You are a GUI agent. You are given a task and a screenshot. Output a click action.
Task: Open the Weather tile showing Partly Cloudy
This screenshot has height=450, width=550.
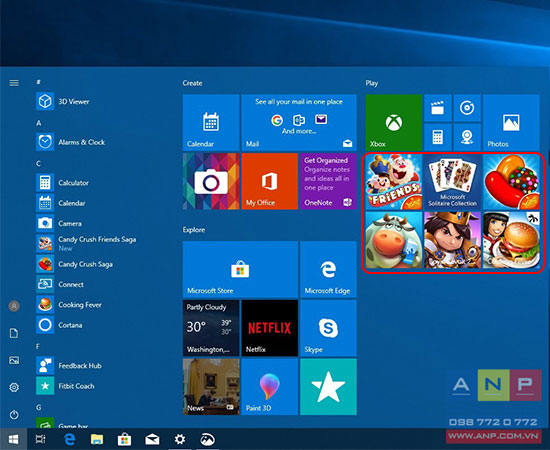(x=211, y=328)
